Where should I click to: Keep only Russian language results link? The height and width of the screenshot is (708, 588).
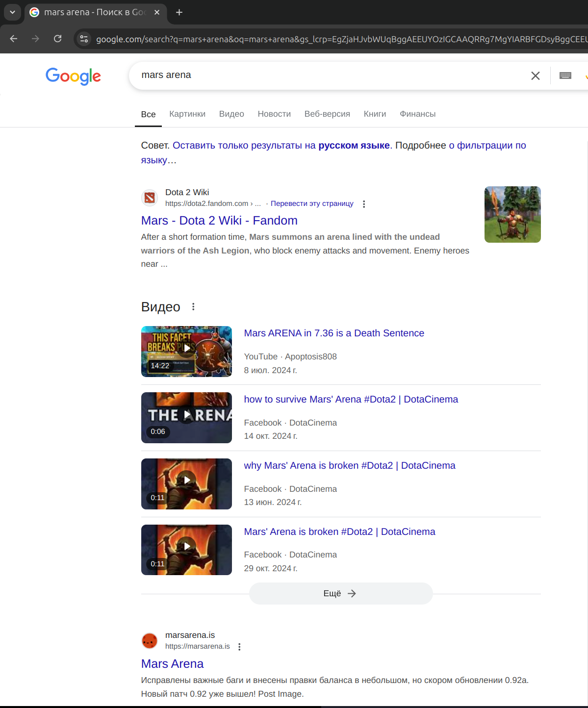point(281,146)
